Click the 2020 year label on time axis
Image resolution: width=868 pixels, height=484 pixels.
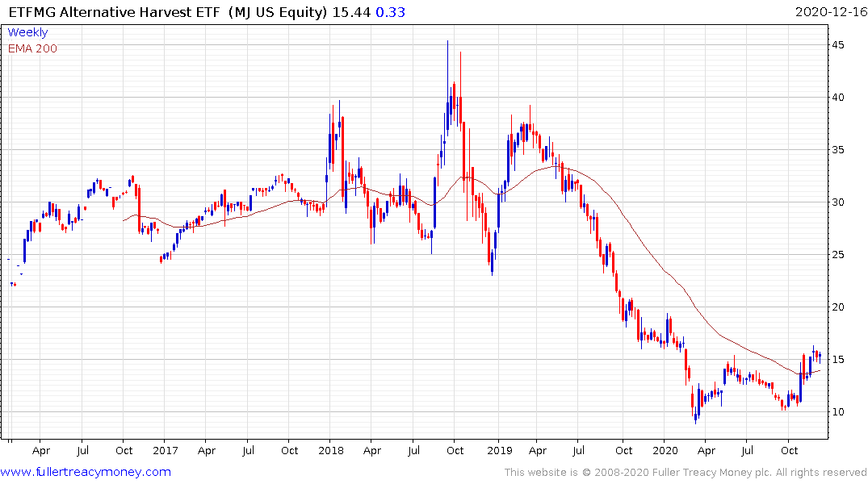(665, 451)
